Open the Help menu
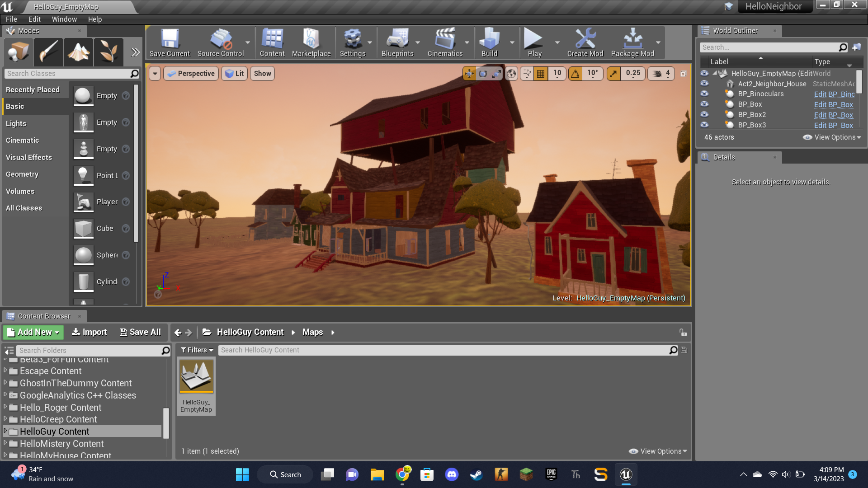This screenshot has width=868, height=488. point(95,19)
